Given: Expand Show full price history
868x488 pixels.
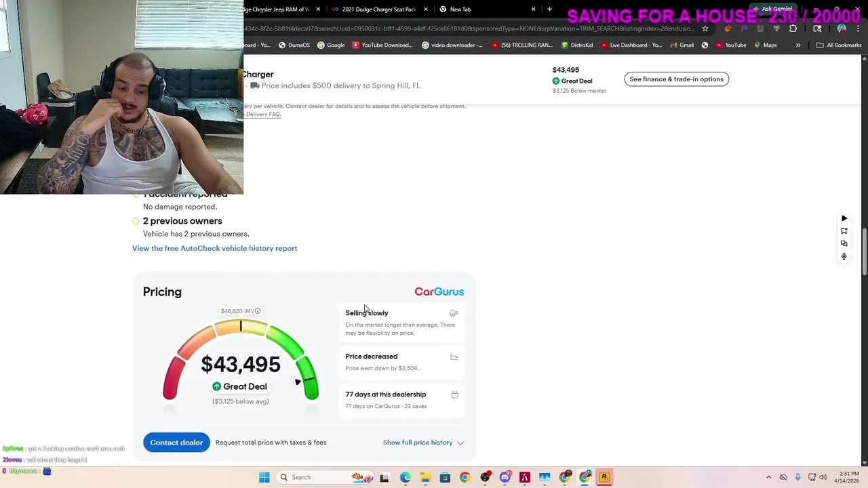Looking at the screenshot, I should coord(423,443).
